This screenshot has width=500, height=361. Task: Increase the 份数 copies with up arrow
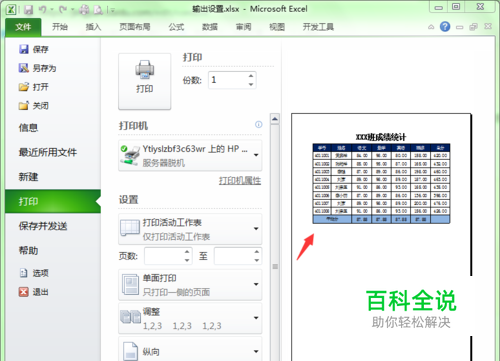click(x=251, y=76)
